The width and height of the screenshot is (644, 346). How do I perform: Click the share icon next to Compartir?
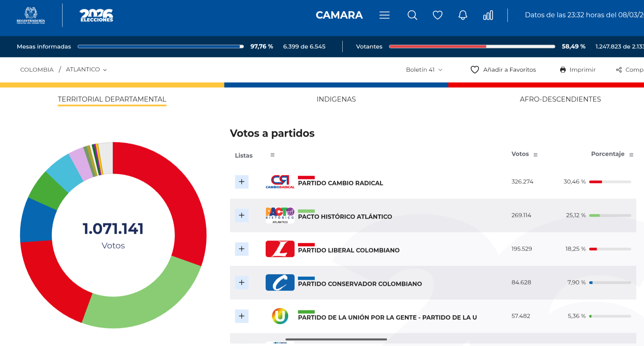tap(619, 70)
